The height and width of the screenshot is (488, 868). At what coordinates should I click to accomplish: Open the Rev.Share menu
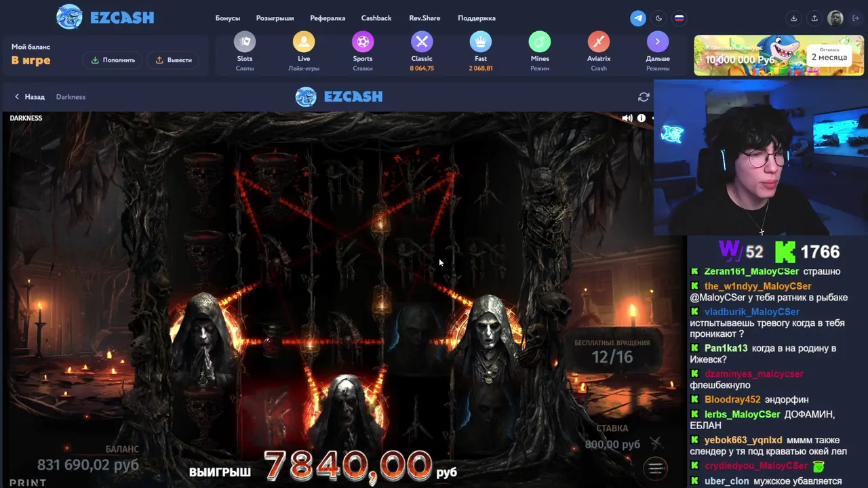(x=425, y=18)
